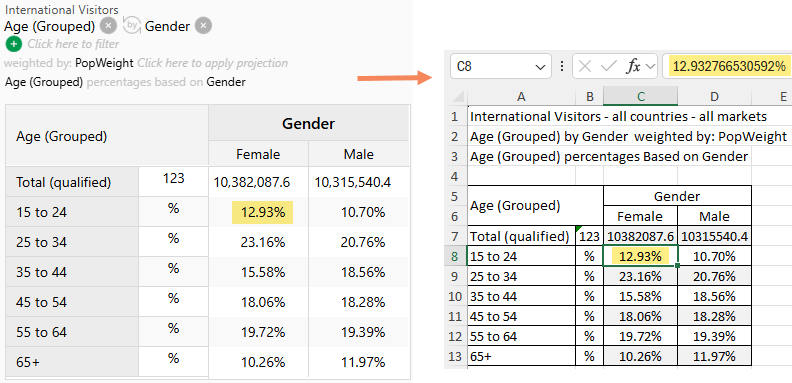
Task: Click the formula bar options dots
Action: click(x=562, y=66)
